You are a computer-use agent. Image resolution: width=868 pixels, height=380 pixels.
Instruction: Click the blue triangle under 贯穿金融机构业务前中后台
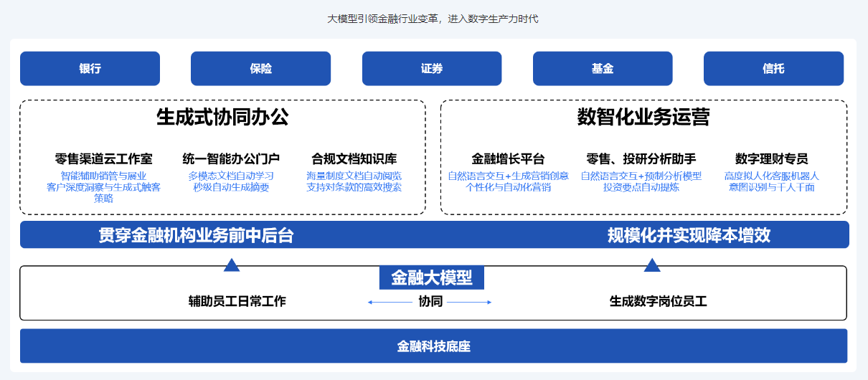tap(231, 265)
